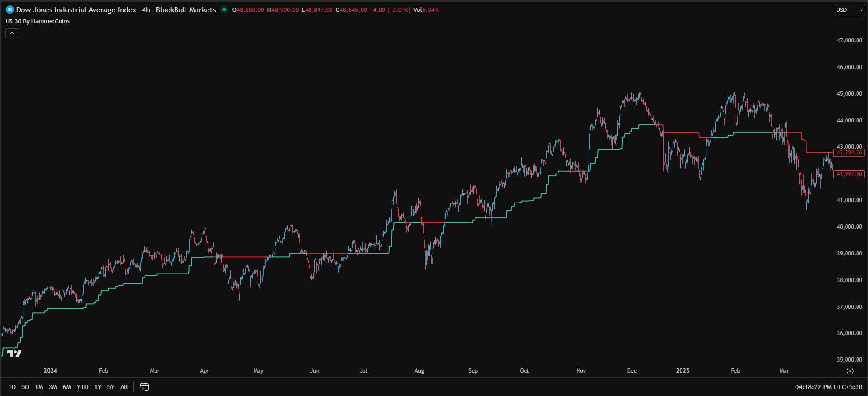Click the Dow Jones Industrial Average Index title
868x396 pixels.
click(76, 10)
